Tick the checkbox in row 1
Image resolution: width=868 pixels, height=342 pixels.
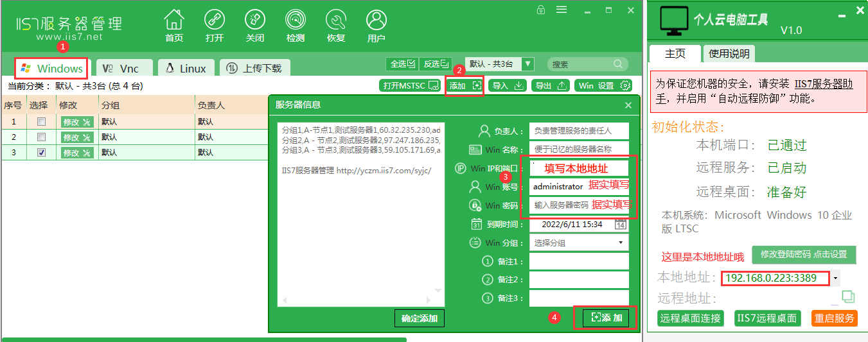(x=41, y=121)
